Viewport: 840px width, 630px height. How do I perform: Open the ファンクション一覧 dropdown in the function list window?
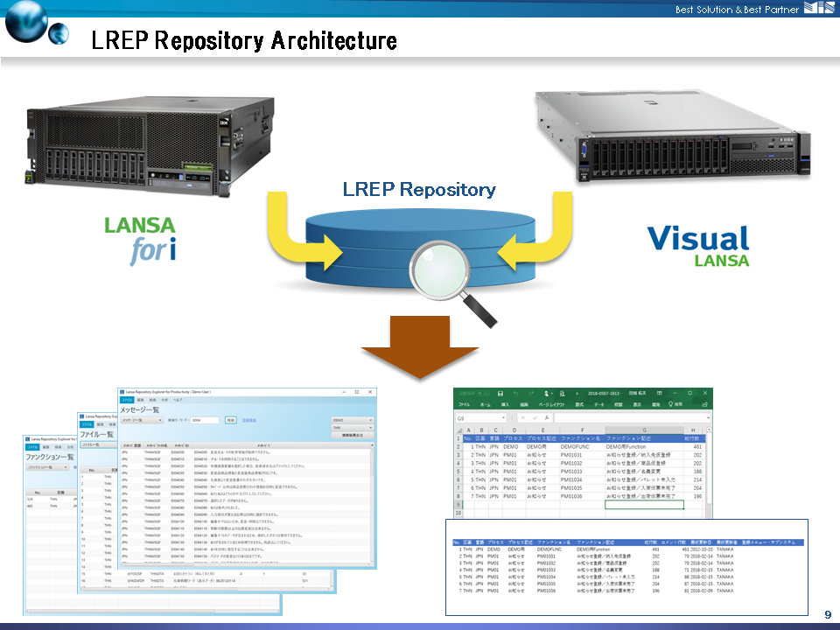(47, 467)
